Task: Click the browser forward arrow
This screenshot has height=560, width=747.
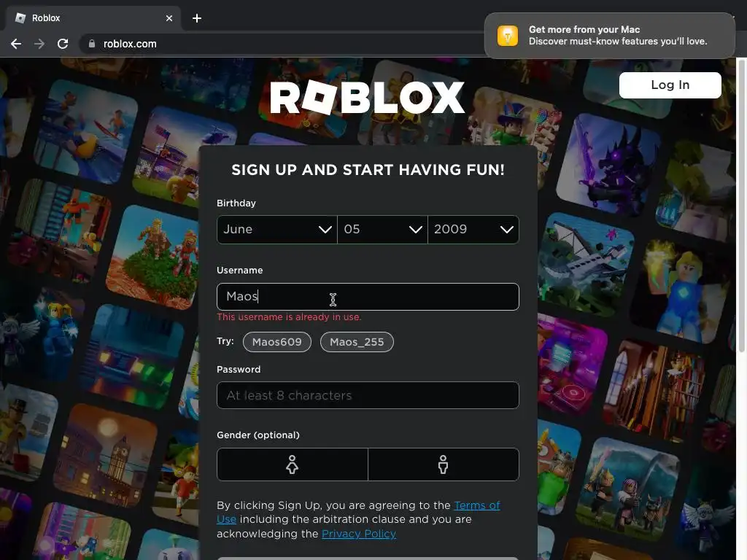Action: click(x=39, y=44)
